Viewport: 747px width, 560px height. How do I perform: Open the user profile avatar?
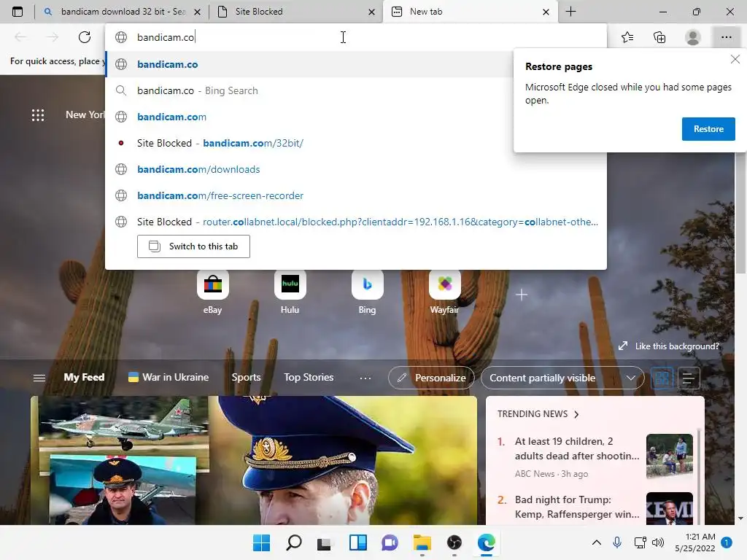point(693,37)
